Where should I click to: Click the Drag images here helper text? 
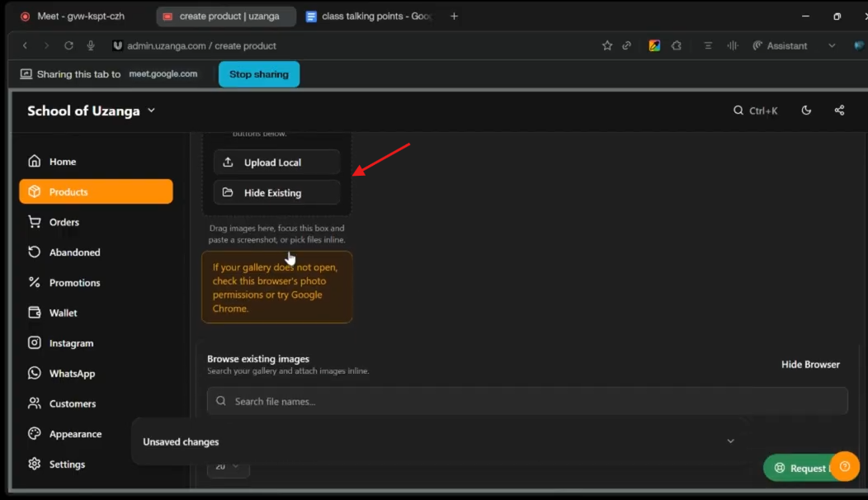(276, 233)
